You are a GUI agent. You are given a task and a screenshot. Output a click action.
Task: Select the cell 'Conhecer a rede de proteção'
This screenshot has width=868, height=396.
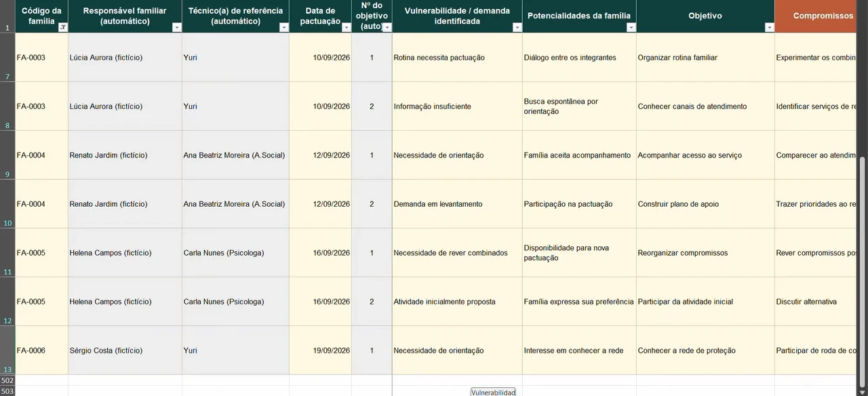point(705,351)
